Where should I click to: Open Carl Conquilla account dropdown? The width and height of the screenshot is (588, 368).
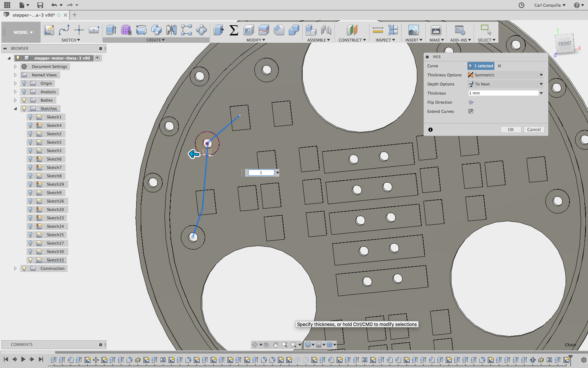coord(550,5)
